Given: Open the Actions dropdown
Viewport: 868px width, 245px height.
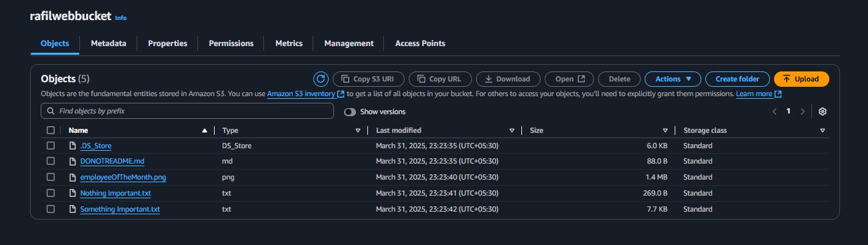Looking at the screenshot, I should tap(673, 79).
